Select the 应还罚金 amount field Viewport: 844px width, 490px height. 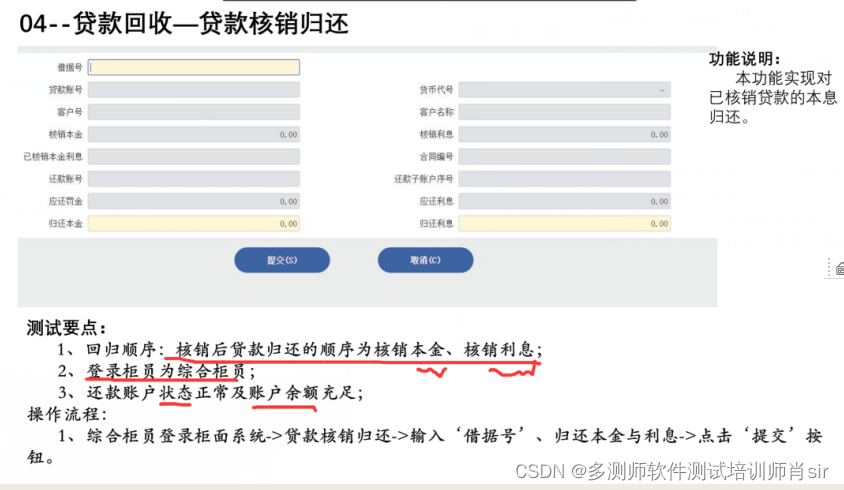pyautogui.click(x=194, y=201)
